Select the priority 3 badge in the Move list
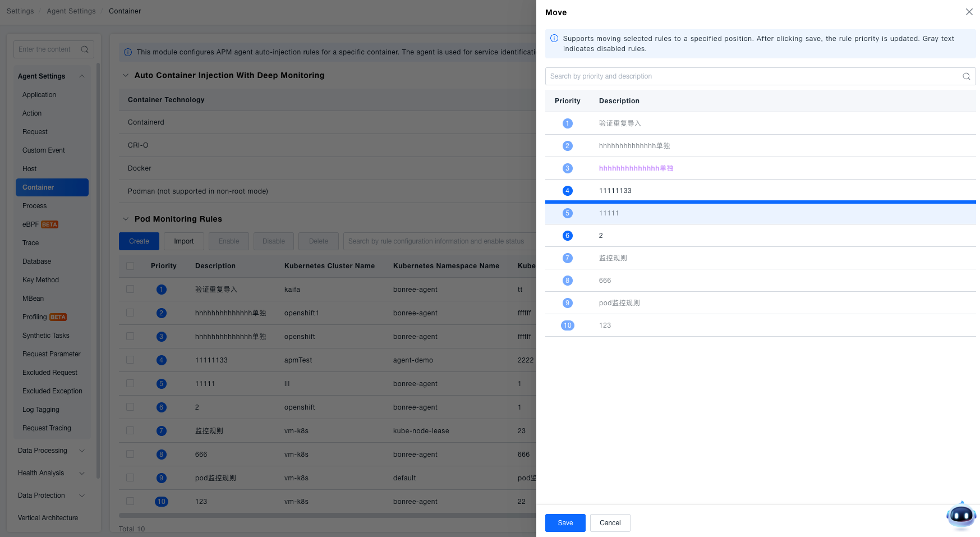Screen dimensions: 980x537 567,168
